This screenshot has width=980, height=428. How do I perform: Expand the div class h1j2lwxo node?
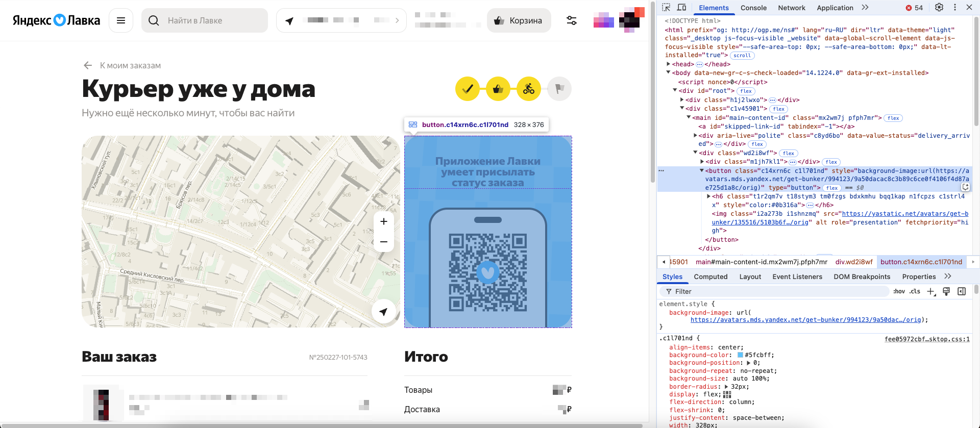click(682, 99)
